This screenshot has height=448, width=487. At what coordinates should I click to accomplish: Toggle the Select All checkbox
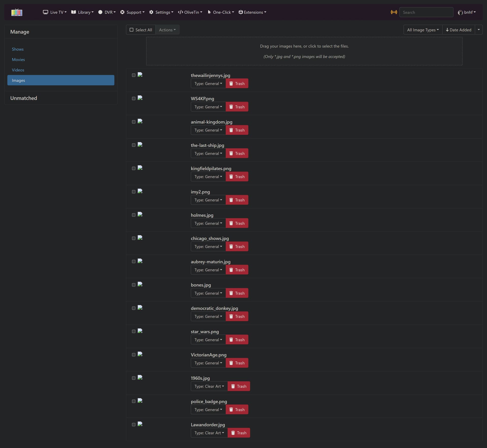[x=131, y=30]
